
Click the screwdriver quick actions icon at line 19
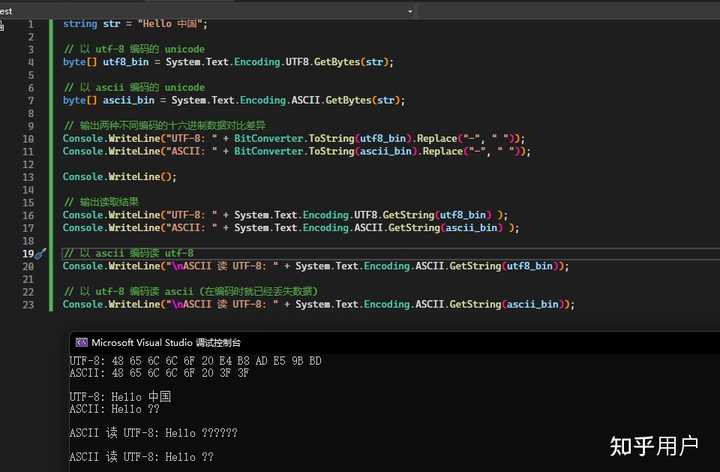41,253
